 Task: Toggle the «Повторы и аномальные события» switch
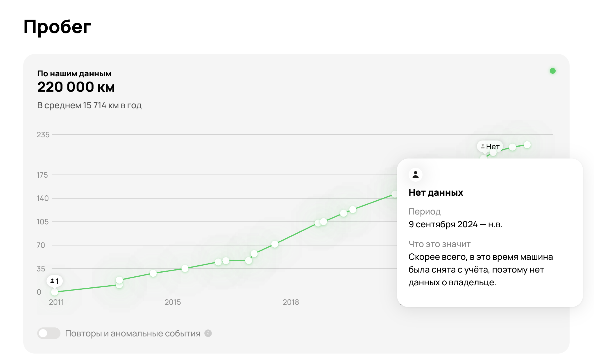click(x=49, y=333)
